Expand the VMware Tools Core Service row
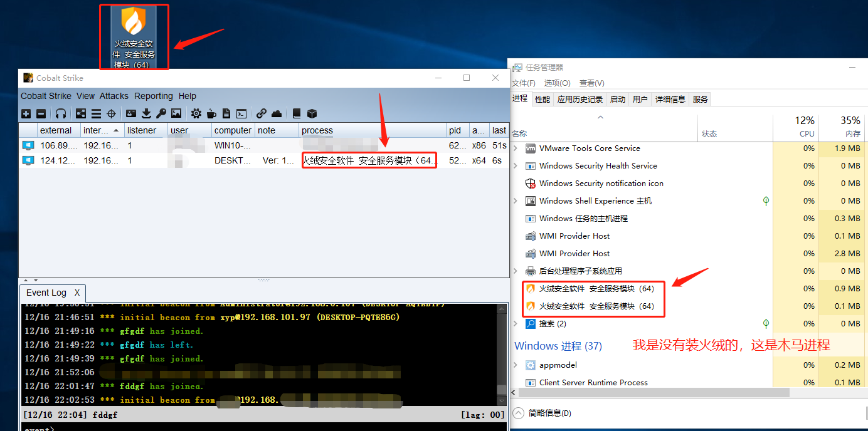 coord(516,148)
